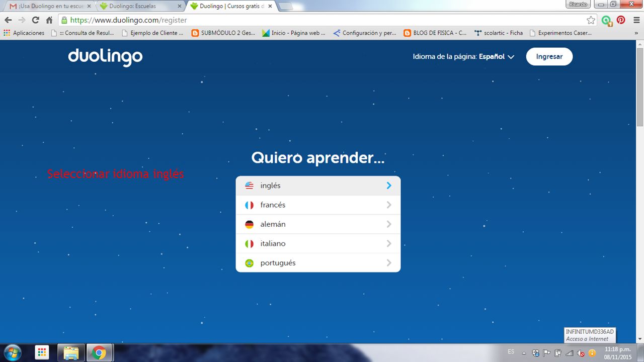Open the Chrome hamburger menu
The image size is (644, 362).
pos(636,20)
